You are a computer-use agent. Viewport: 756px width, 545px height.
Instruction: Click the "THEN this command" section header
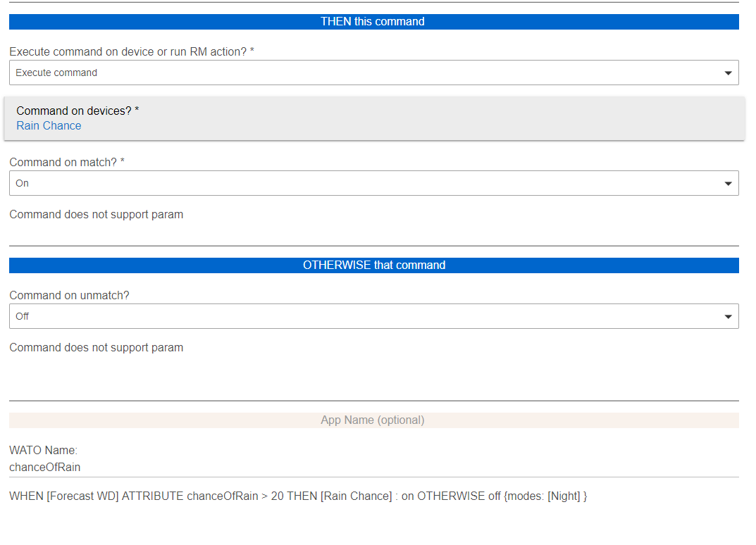(x=373, y=22)
